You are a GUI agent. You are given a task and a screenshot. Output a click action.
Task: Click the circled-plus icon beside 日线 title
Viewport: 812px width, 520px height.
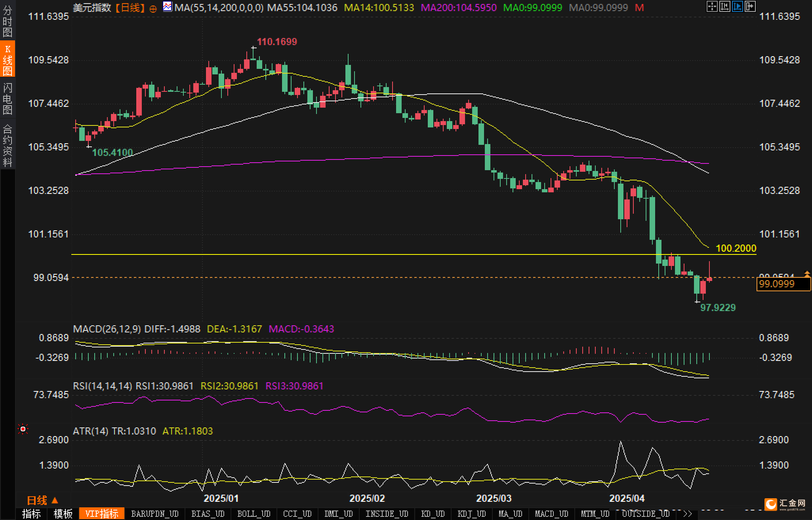coord(153,8)
